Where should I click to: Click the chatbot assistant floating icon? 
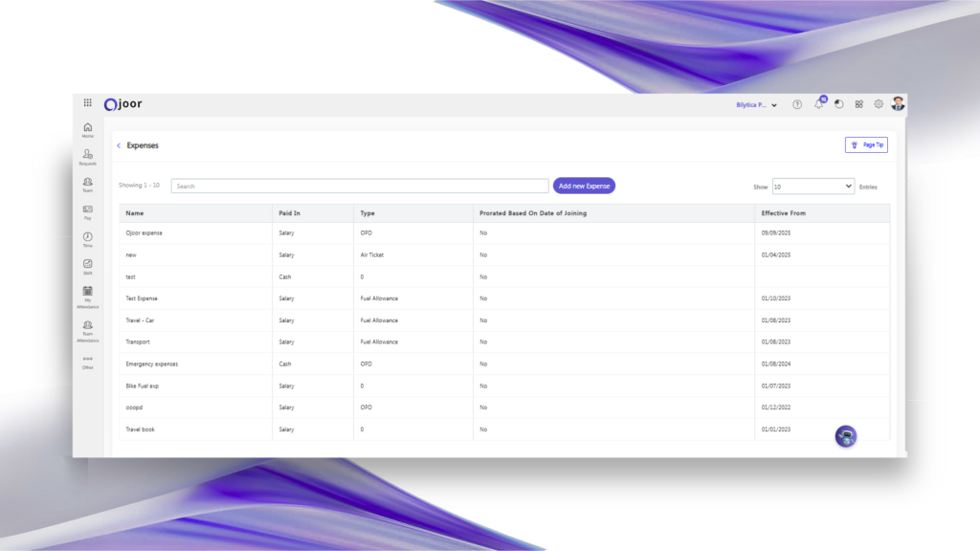point(845,436)
